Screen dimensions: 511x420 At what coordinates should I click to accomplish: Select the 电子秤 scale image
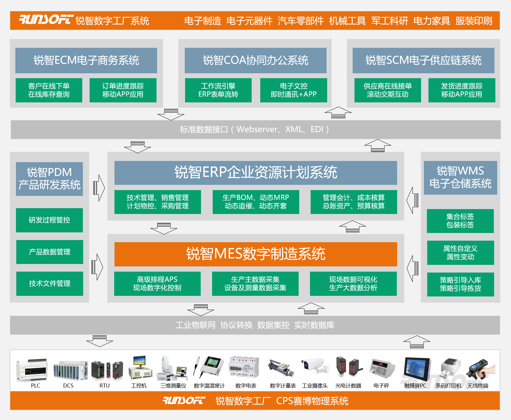pyautogui.click(x=382, y=369)
